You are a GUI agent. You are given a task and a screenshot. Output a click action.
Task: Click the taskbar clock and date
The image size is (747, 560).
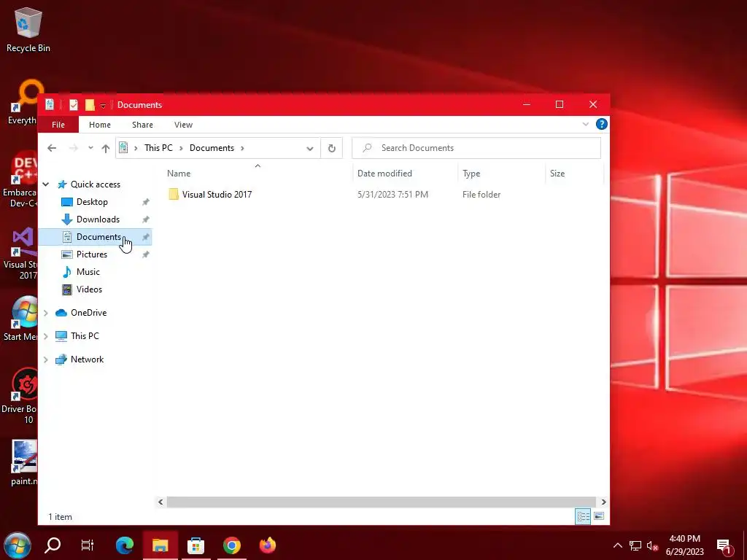tap(684, 545)
